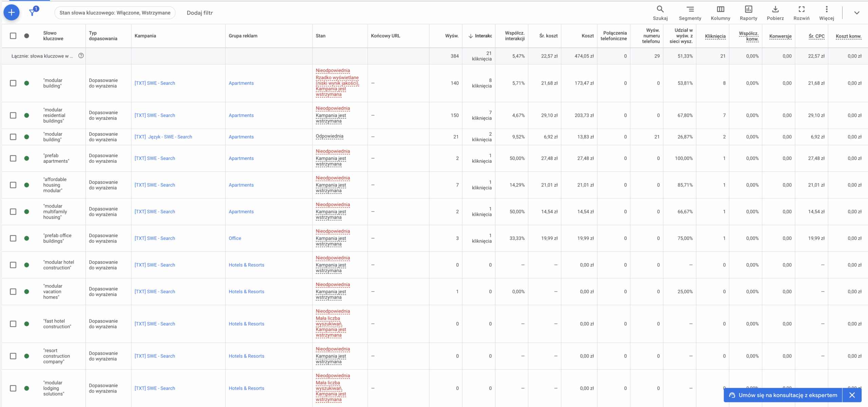Click status dot for "modular vacation homes"
The width and height of the screenshot is (868, 407).
(x=27, y=292)
